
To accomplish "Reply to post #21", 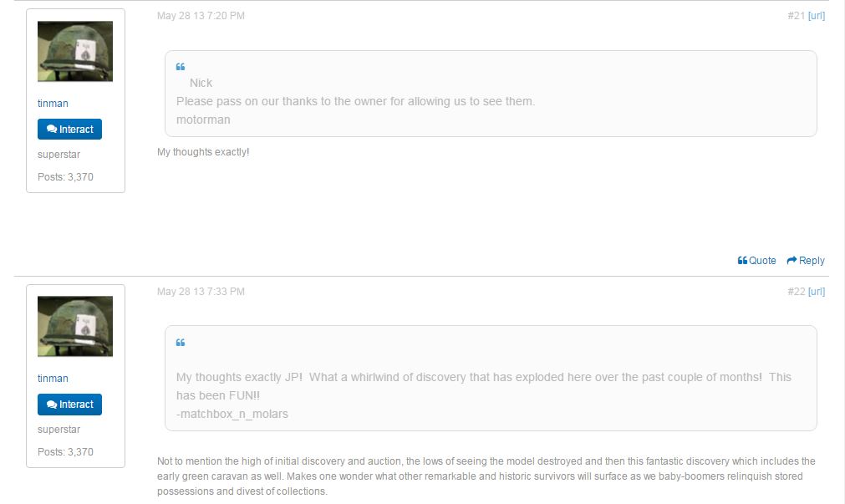I will [806, 261].
